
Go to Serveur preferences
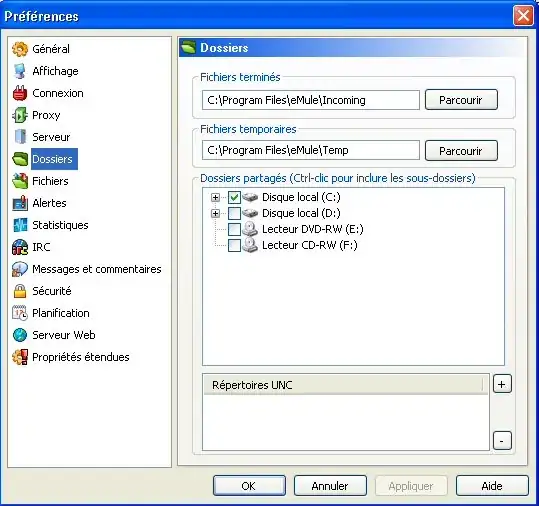(51, 137)
